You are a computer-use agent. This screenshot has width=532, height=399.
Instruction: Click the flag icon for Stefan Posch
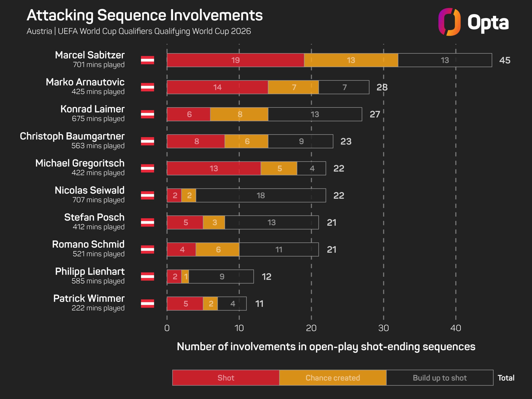[147, 223]
